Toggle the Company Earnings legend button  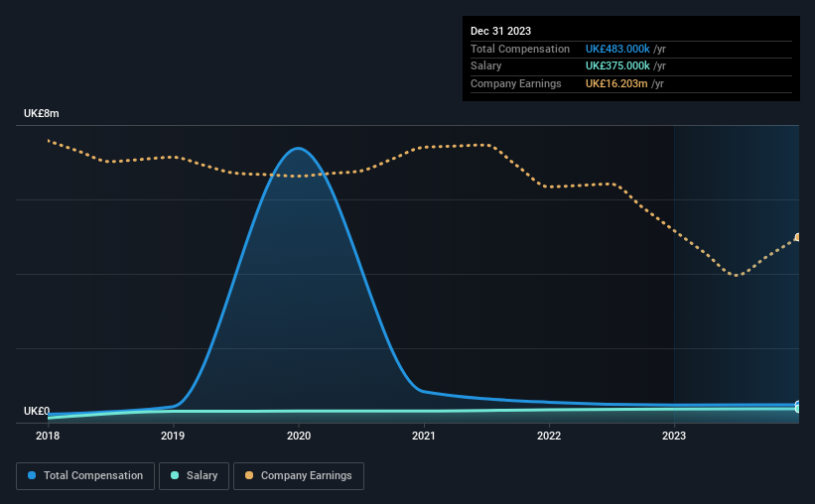point(299,476)
